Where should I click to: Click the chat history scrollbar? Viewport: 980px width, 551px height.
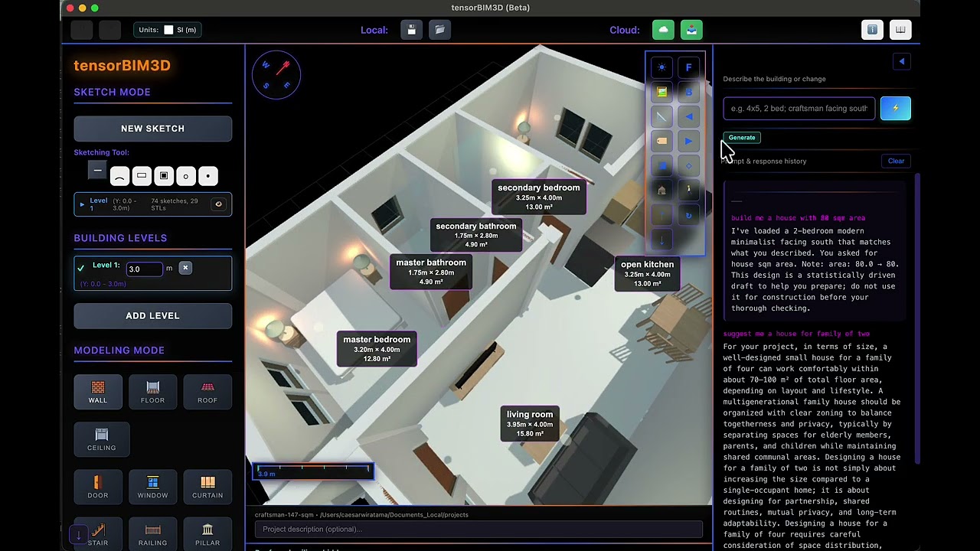pos(917,318)
